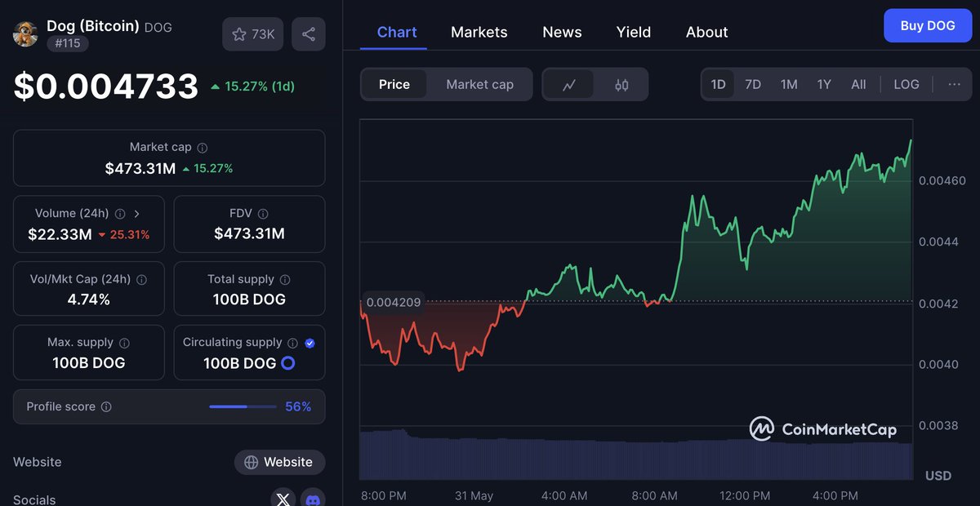
Task: Show FDV info icon
Action: pos(263,214)
